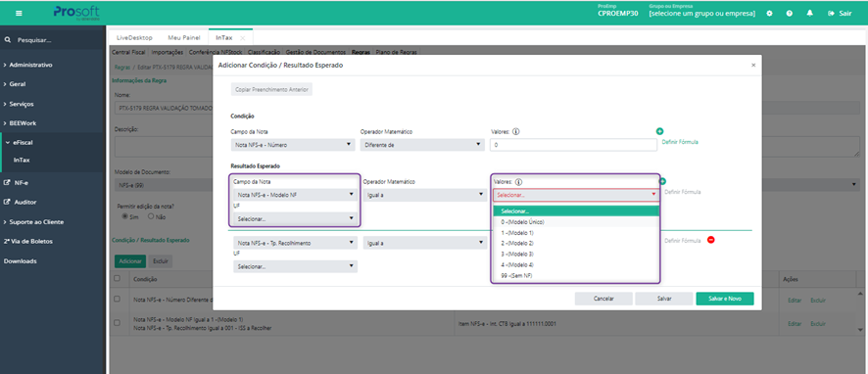Click the info icon beside Condição Valores
Viewport: 868px width, 374px height.
point(515,131)
